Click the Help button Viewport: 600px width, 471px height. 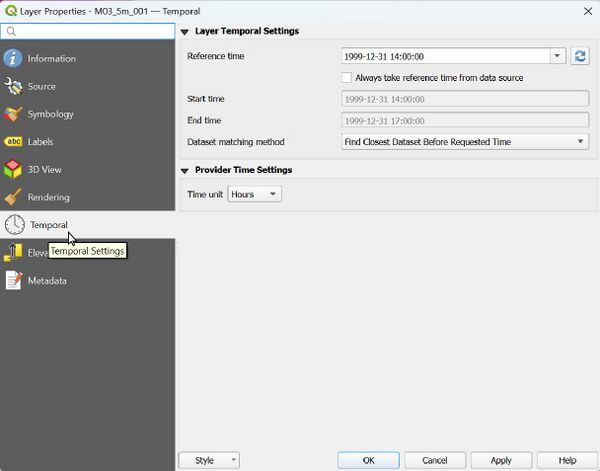(x=567, y=460)
